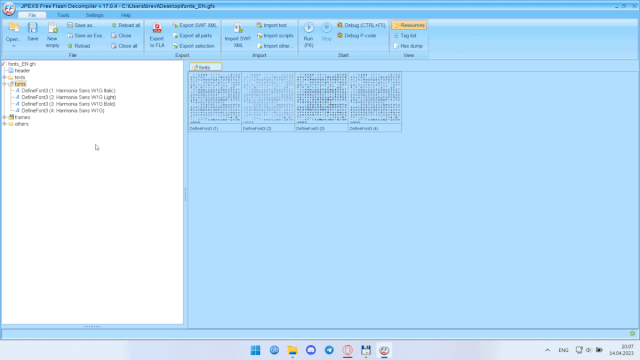Reload all open files

pyautogui.click(x=126, y=25)
